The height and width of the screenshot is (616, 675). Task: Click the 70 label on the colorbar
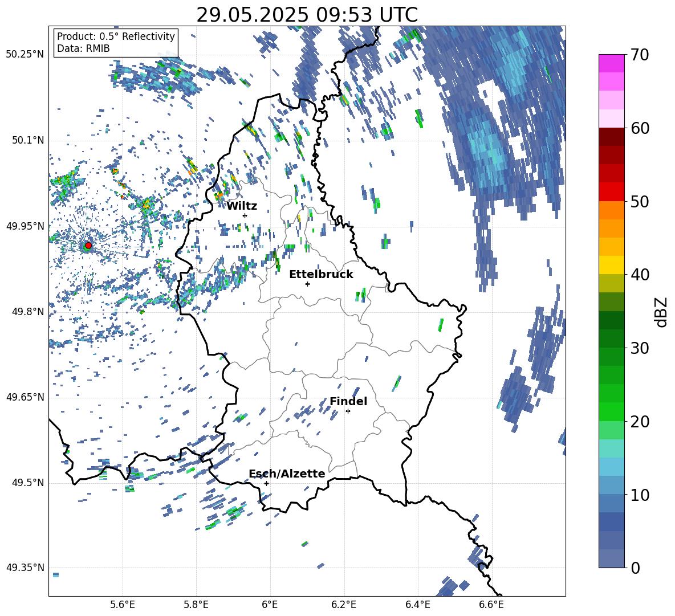639,55
